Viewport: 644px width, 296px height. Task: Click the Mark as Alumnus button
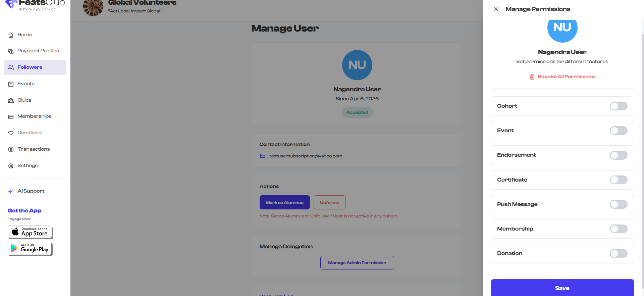(284, 202)
